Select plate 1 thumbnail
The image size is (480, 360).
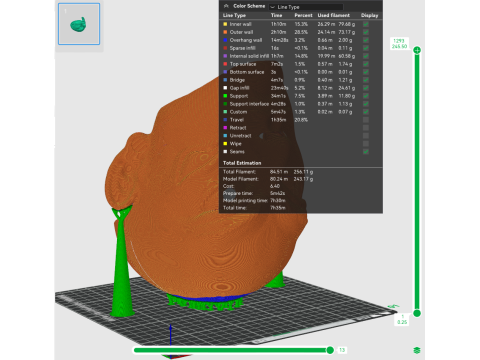[79, 24]
